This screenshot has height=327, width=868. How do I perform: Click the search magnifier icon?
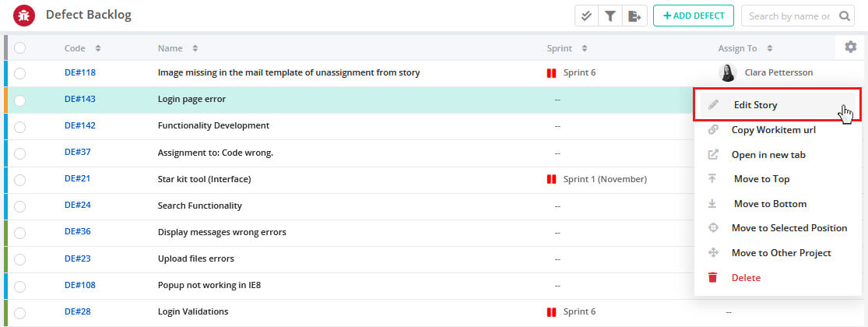tap(844, 16)
